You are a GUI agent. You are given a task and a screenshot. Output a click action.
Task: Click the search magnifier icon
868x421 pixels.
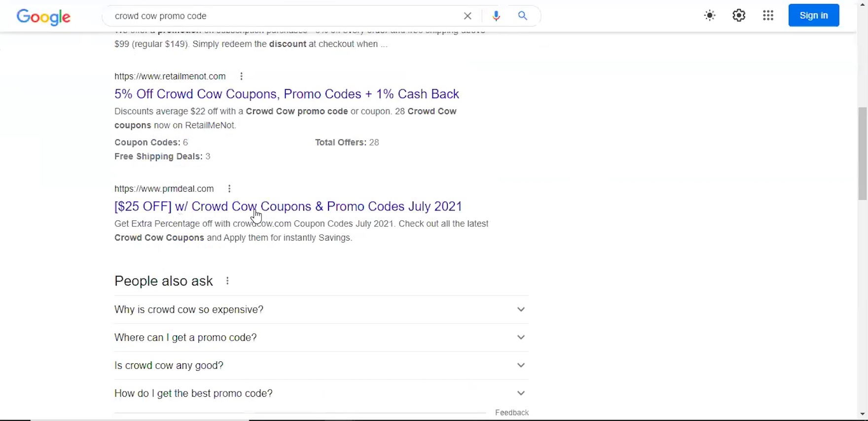[523, 16]
